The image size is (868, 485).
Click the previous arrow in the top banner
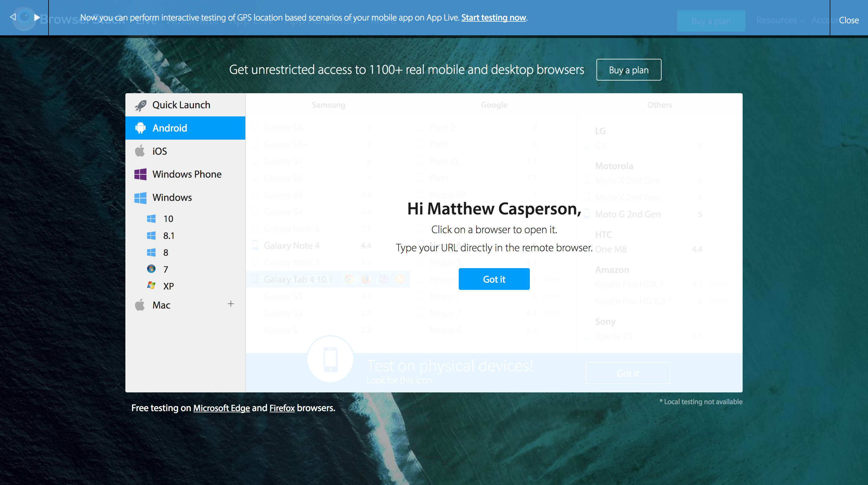[13, 17]
